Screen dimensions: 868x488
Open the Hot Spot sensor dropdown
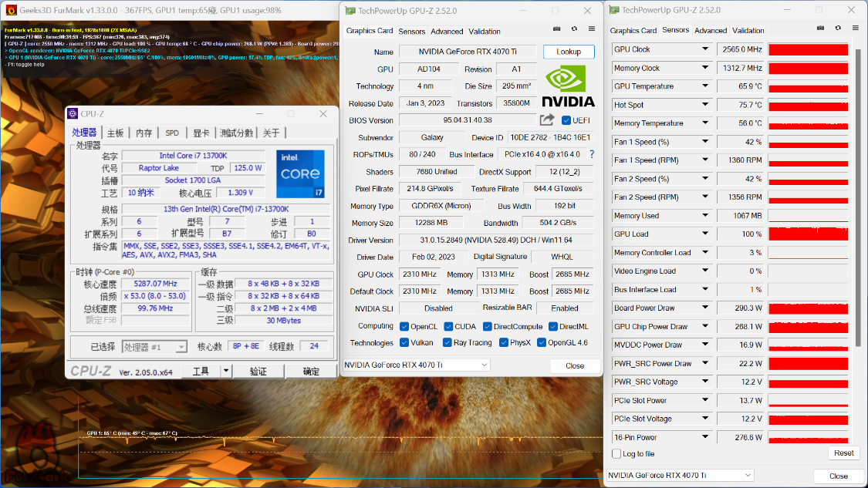tap(704, 105)
